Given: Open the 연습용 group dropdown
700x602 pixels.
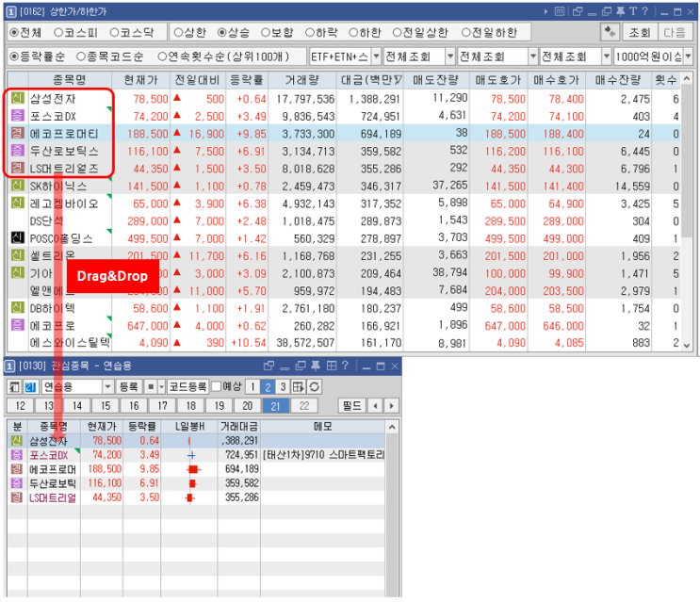Looking at the screenshot, I should [107, 386].
